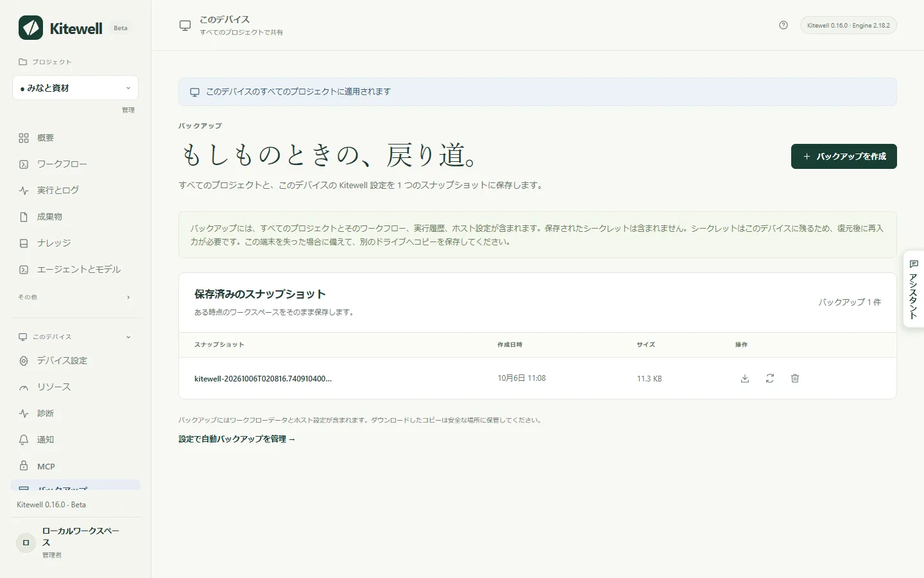Click the Beta badge
924x578 pixels.
click(121, 28)
